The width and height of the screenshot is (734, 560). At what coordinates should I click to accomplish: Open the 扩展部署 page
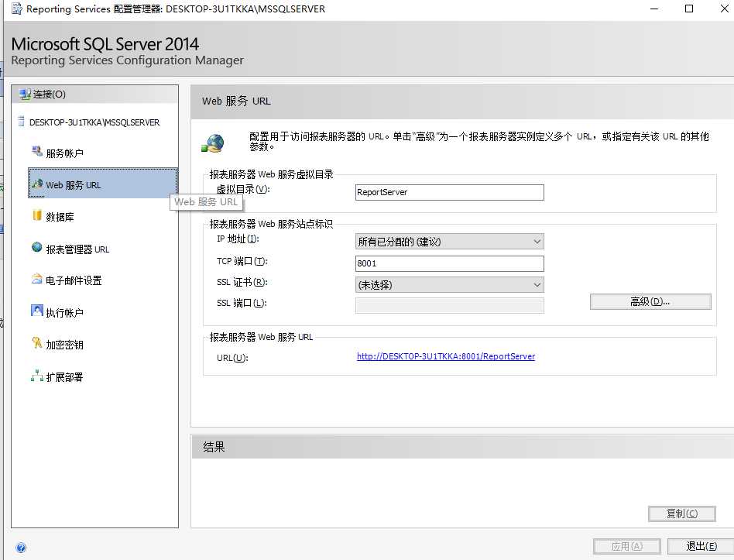[x=64, y=377]
